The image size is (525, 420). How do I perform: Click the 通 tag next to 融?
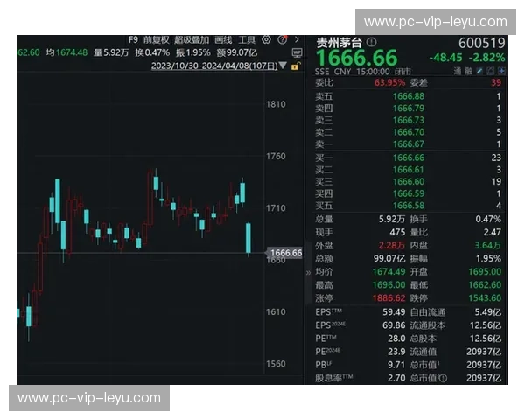458,71
